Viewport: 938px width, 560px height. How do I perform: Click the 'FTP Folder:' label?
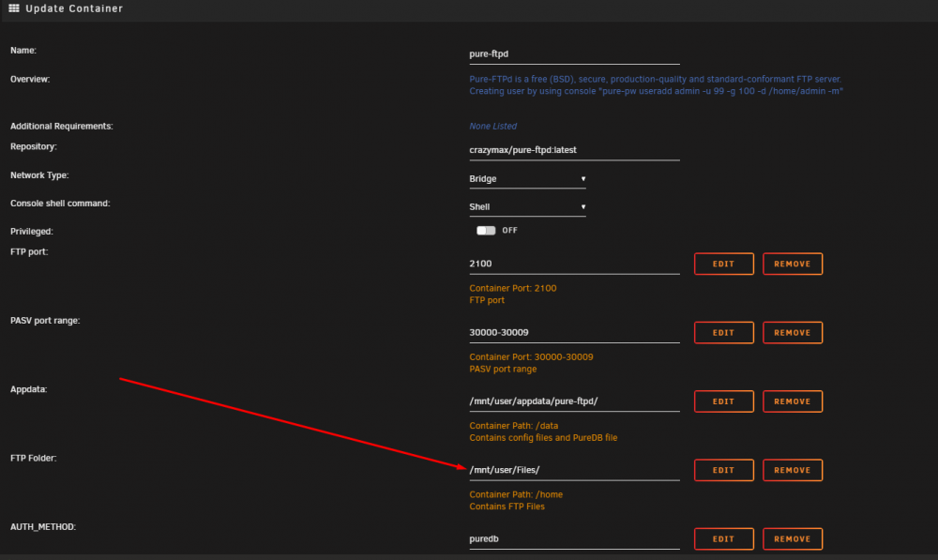pyautogui.click(x=34, y=459)
